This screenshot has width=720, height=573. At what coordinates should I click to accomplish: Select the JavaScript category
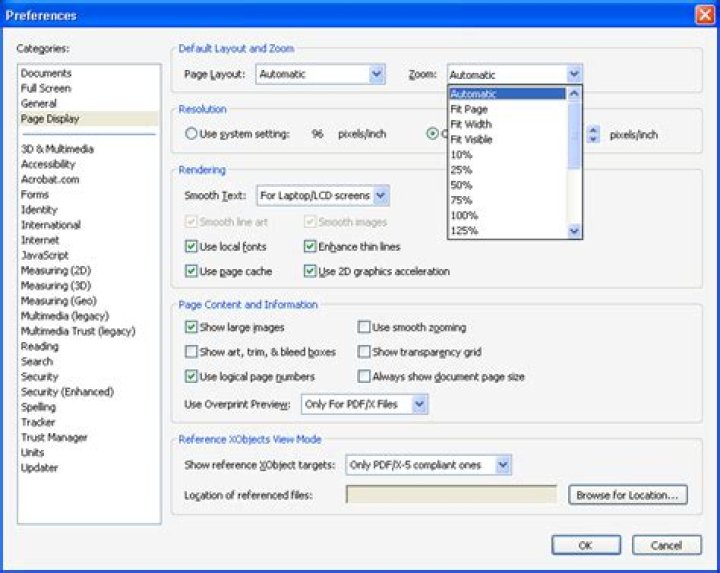(45, 255)
